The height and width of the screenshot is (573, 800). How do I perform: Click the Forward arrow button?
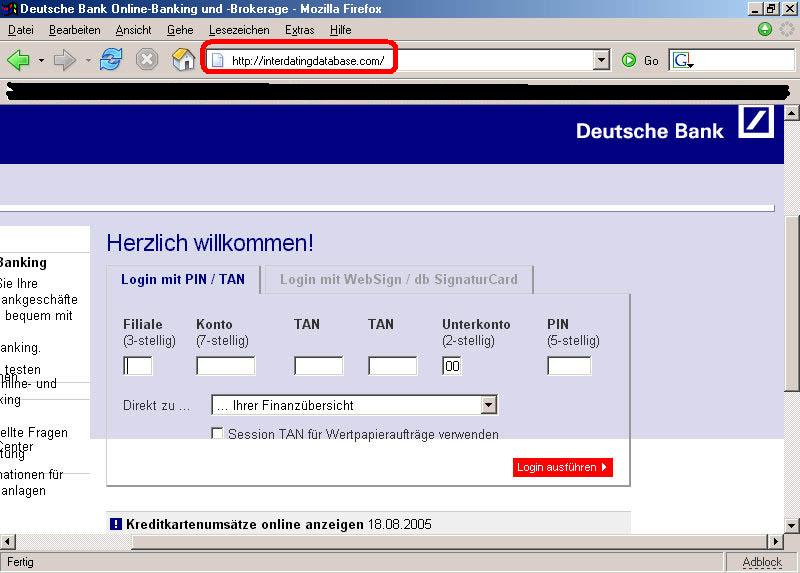click(x=65, y=60)
